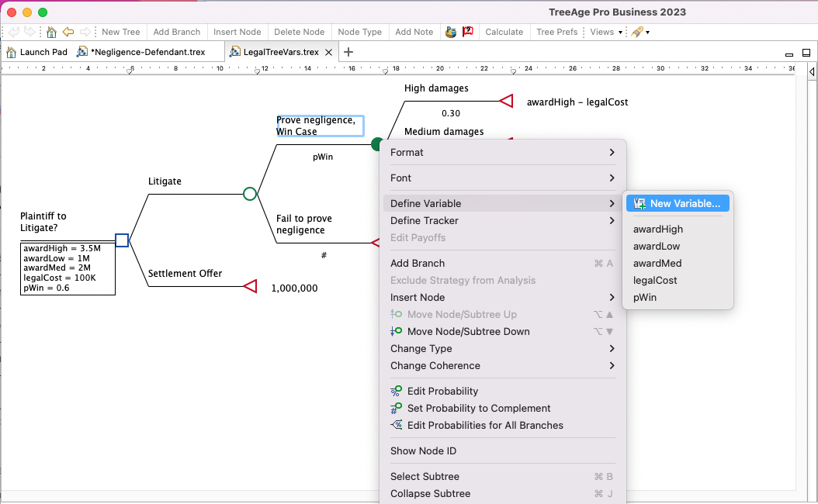This screenshot has width=818, height=504.
Task: Pick awardHigh from the variable submenu
Action: point(678,230)
